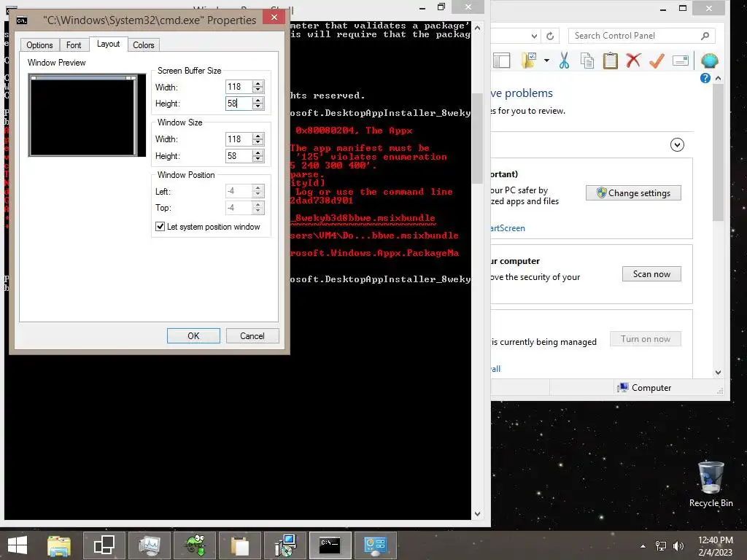The height and width of the screenshot is (560, 747).
Task: Open the SmartScreen link
Action: pos(508,228)
